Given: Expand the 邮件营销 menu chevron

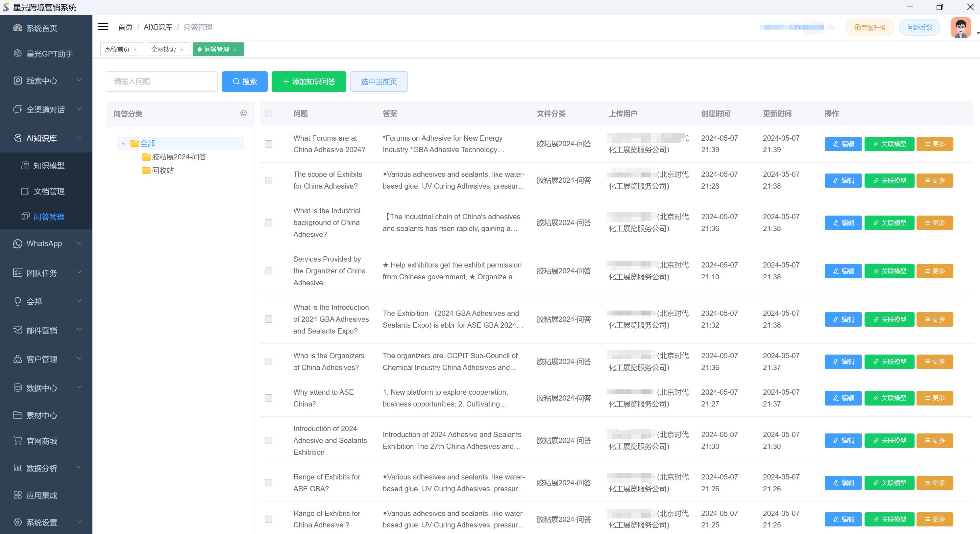Looking at the screenshot, I should (79, 330).
